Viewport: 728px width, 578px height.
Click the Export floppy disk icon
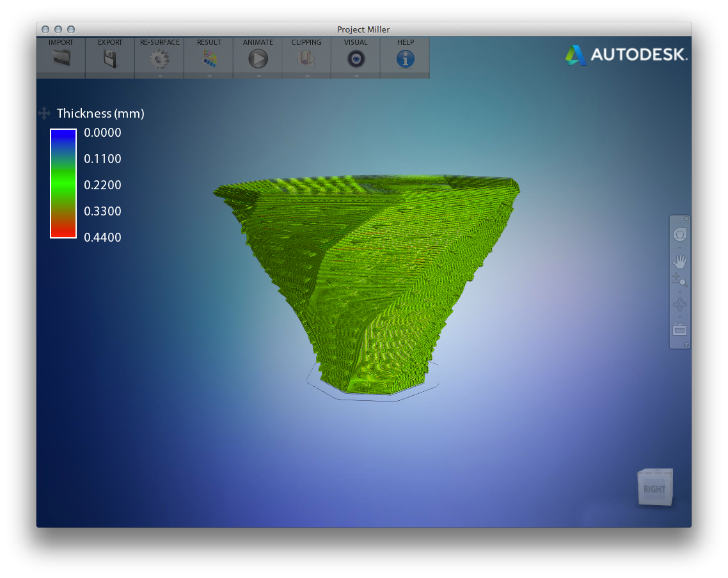tap(110, 59)
